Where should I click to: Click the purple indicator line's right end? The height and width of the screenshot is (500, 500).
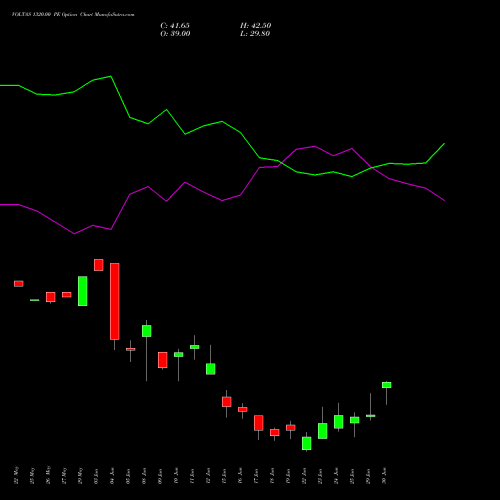click(x=444, y=201)
